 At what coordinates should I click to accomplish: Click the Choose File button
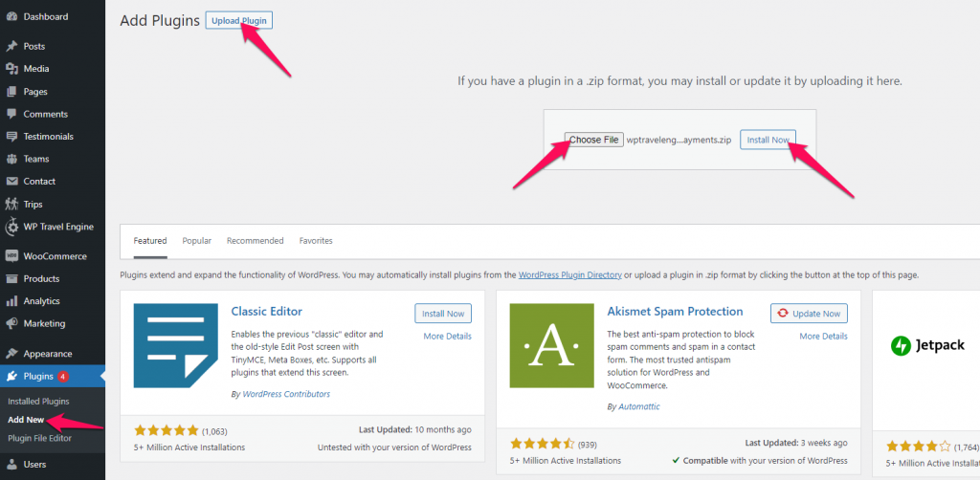pos(593,140)
